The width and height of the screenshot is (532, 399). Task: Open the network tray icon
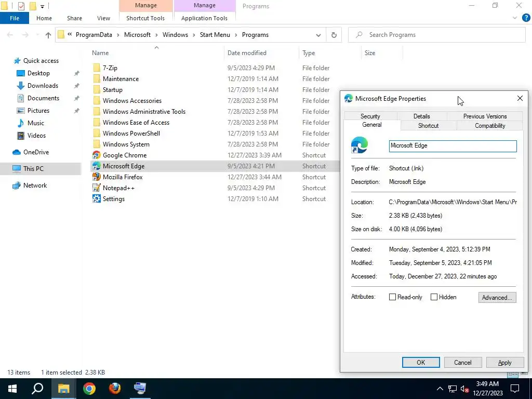point(453,389)
